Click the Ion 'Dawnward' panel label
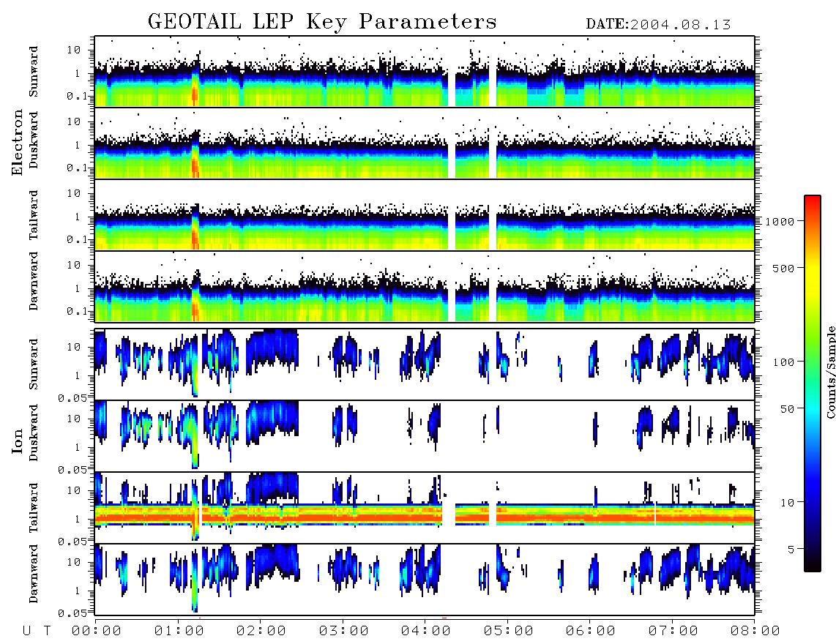This screenshot has height=644, width=836. tap(34, 574)
